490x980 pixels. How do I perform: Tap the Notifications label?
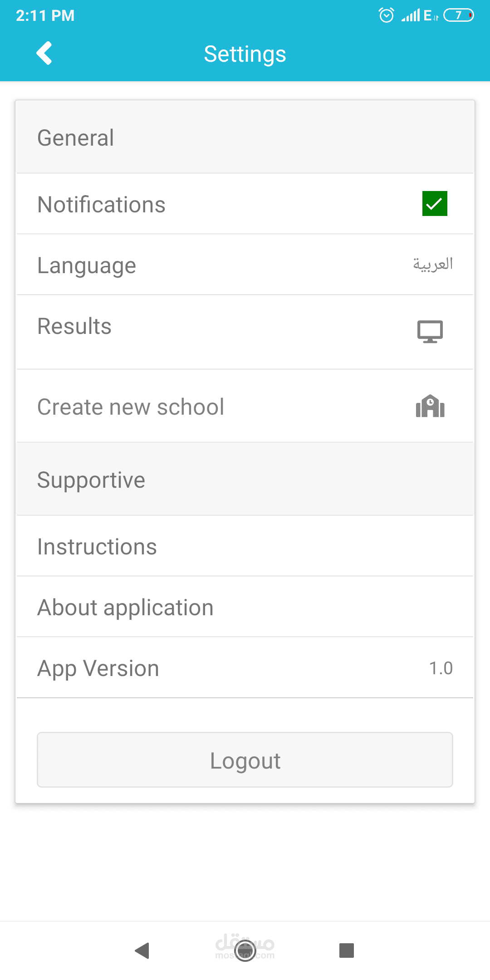101,205
